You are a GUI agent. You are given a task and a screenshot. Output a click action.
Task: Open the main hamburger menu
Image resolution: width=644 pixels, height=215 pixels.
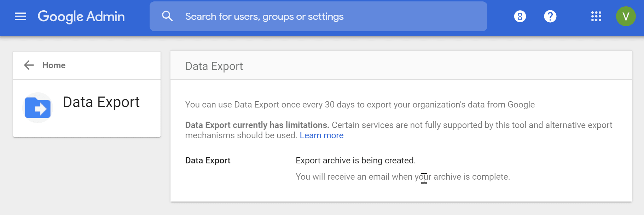(x=21, y=16)
